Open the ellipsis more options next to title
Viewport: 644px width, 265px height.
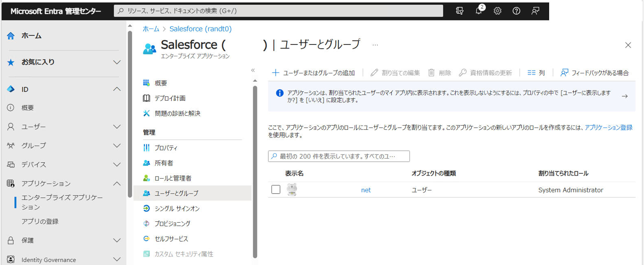coord(375,45)
